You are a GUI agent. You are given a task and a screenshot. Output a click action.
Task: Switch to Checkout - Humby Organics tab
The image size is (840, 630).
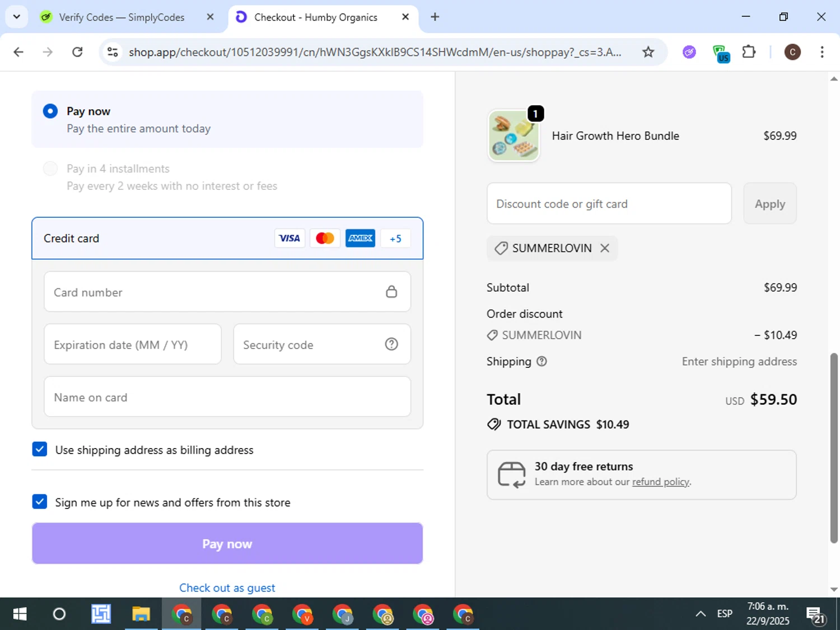[316, 17]
